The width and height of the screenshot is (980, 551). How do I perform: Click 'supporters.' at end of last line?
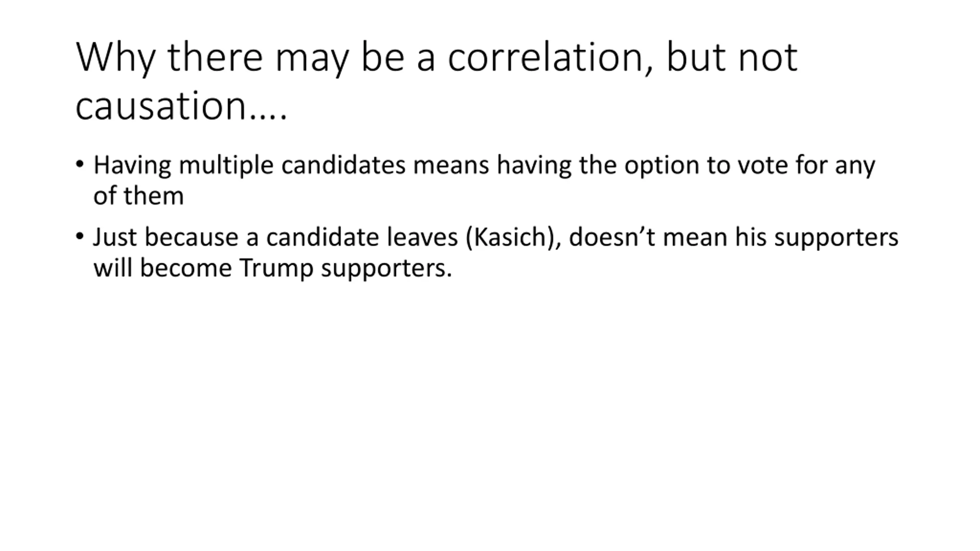coord(387,269)
